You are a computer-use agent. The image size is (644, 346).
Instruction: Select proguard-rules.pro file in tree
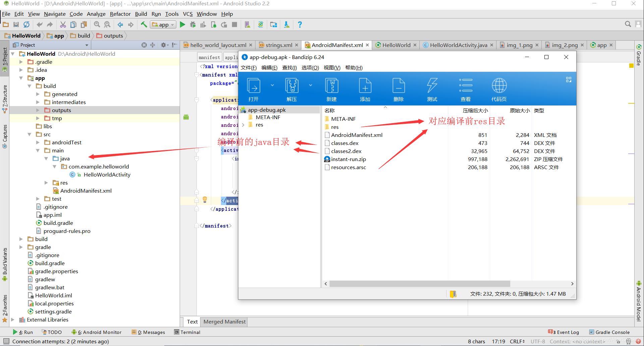tap(67, 231)
